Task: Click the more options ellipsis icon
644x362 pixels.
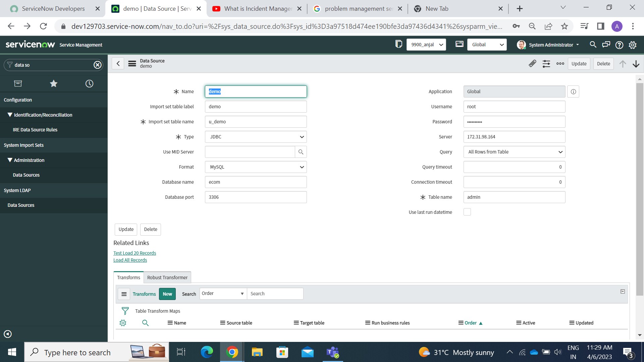Action: 560,64
